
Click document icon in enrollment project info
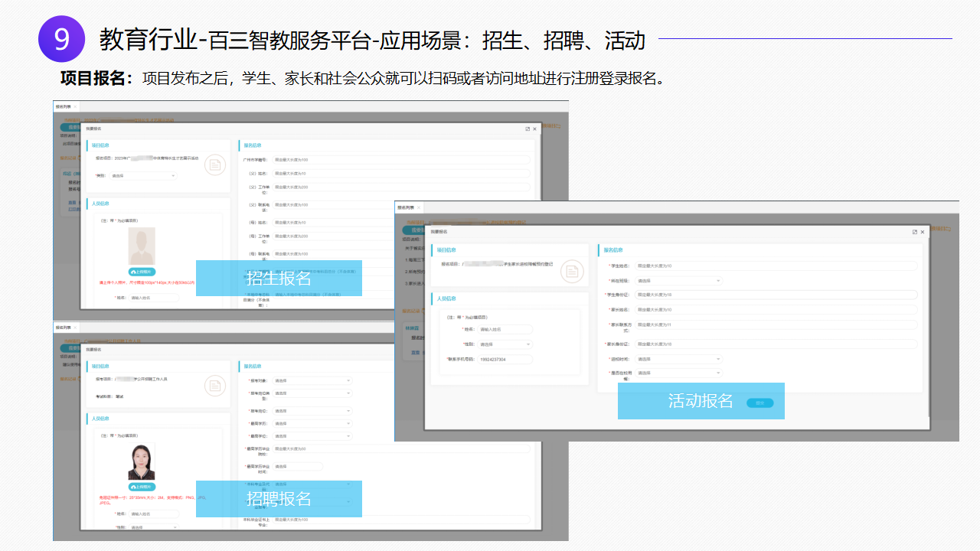click(215, 165)
